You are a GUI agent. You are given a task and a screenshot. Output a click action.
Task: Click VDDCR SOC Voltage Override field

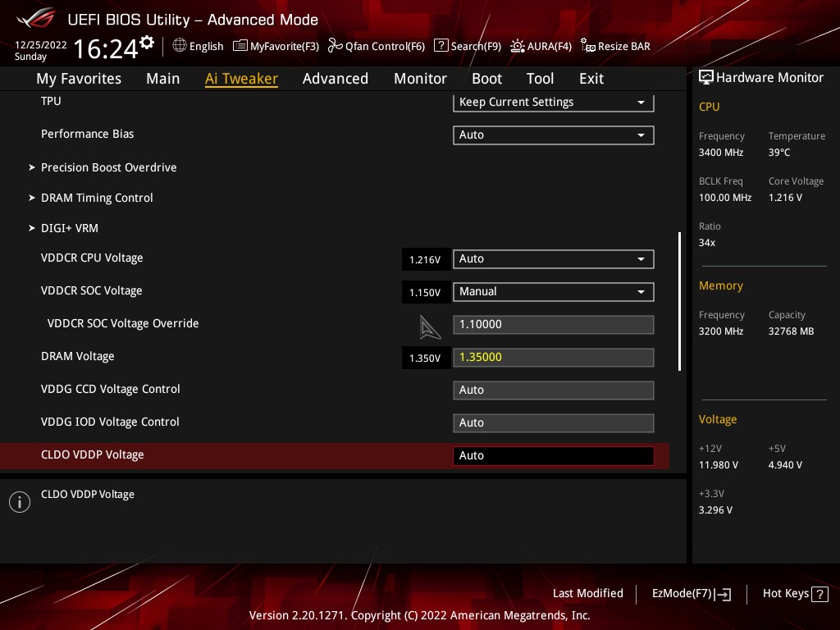(x=554, y=325)
